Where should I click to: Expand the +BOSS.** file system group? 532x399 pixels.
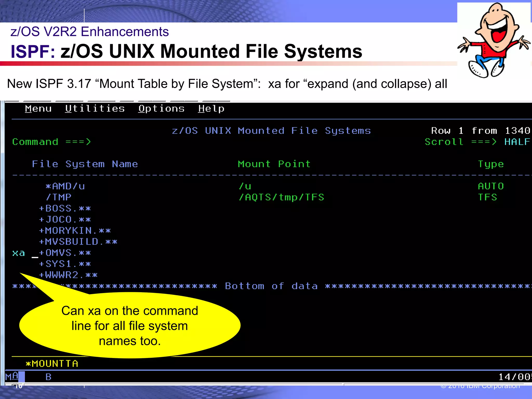(x=65, y=209)
